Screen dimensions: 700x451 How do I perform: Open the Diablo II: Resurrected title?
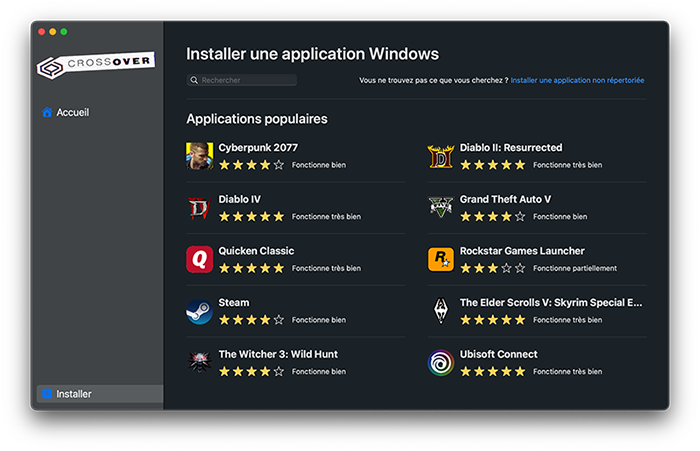point(511,148)
